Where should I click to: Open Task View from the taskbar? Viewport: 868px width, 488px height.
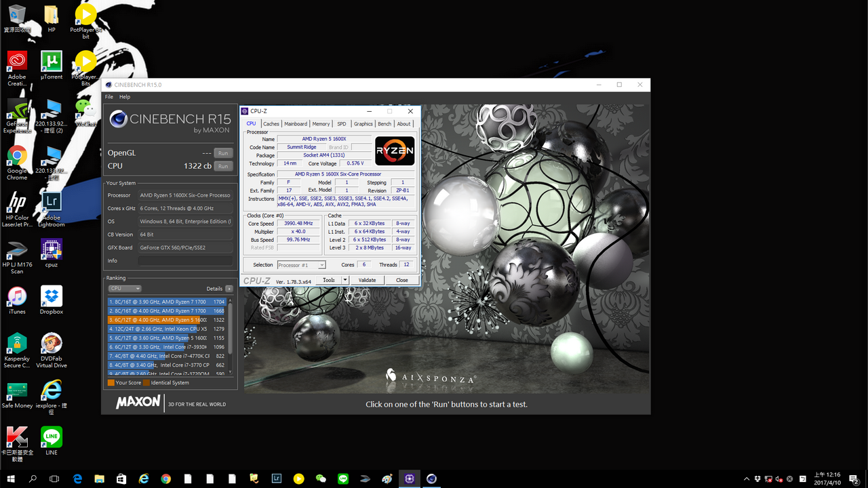point(54,479)
